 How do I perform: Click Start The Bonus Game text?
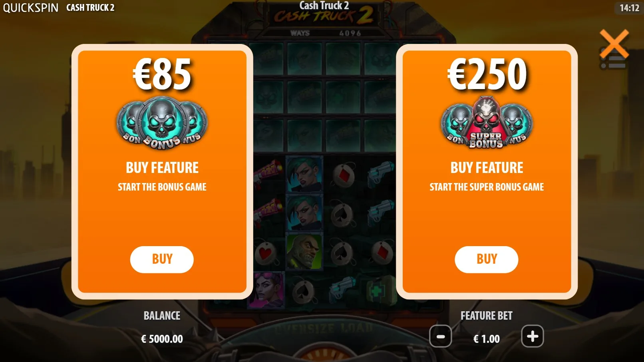click(x=162, y=187)
